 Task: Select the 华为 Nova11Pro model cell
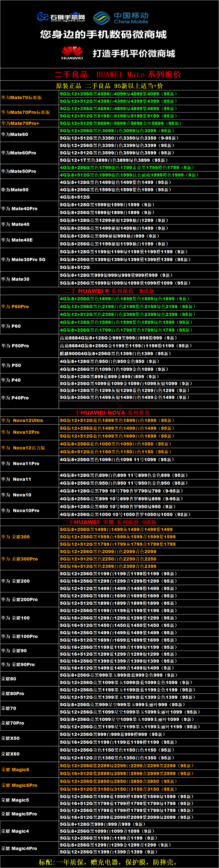click(30, 464)
